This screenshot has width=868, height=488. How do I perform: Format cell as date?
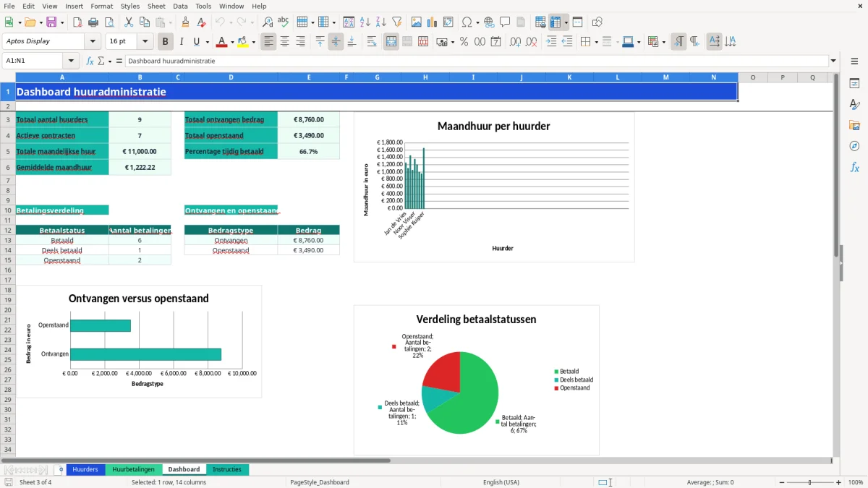(x=496, y=42)
